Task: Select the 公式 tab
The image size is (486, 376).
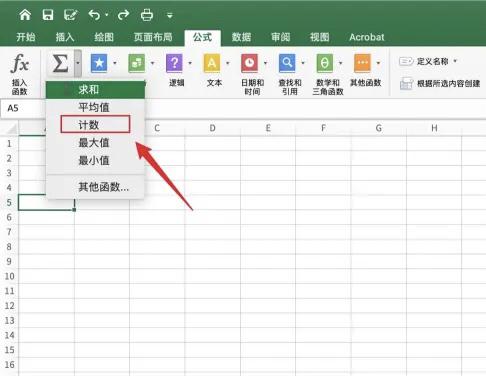Action: pos(202,37)
